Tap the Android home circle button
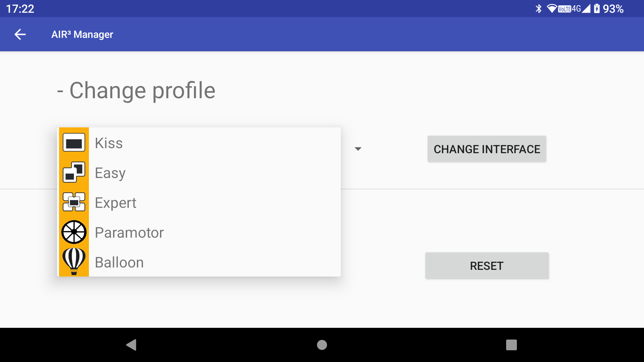This screenshot has width=644, height=362. click(x=322, y=345)
